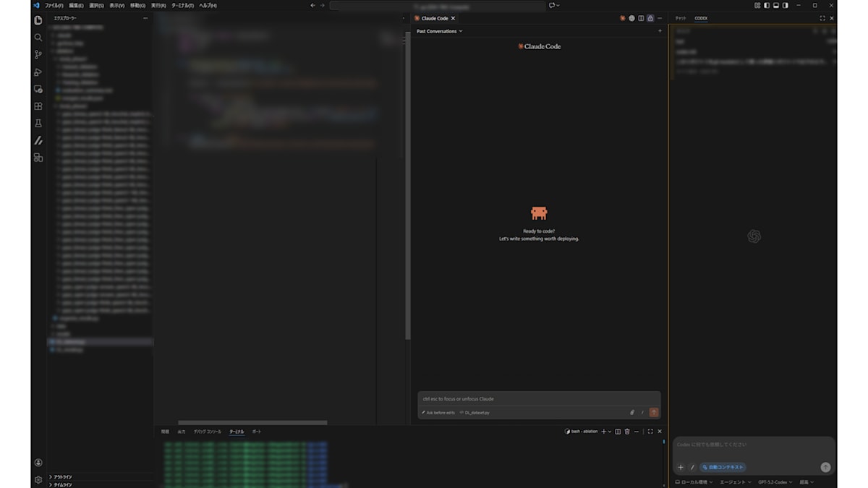Open the Explorer view in activity bar
The width and height of the screenshot is (868, 488).
[38, 20]
